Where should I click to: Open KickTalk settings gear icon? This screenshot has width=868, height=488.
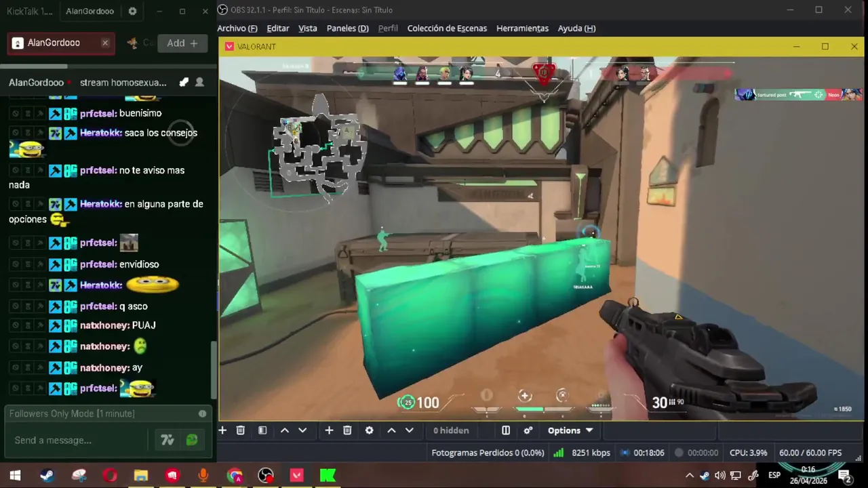pos(132,12)
